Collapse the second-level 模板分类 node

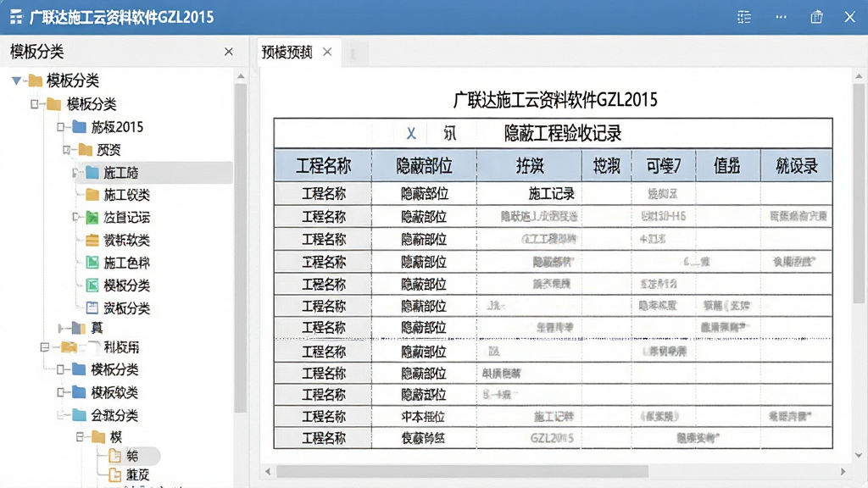[36, 104]
